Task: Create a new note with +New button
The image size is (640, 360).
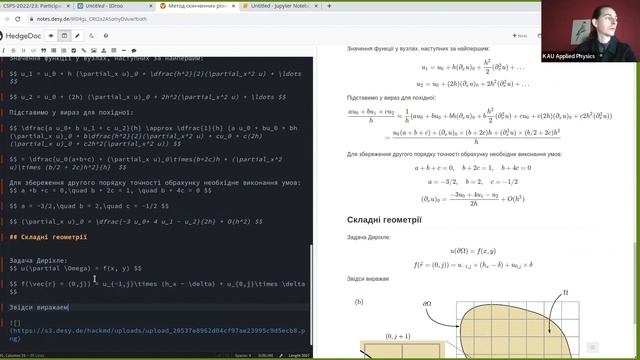Action: click(520, 36)
